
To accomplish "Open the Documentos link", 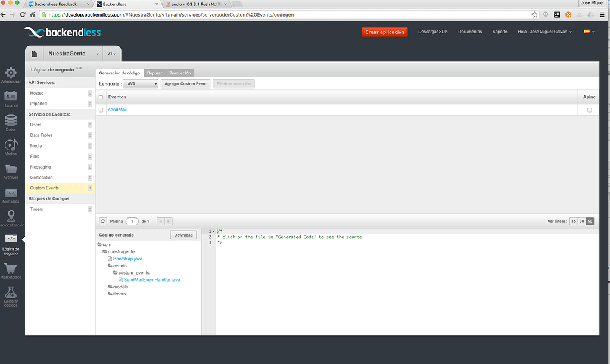I will coord(470,32).
